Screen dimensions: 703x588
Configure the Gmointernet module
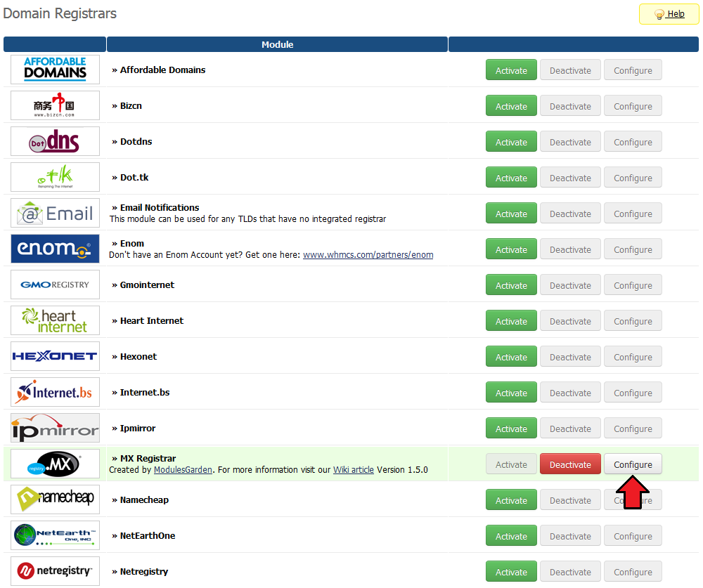pyautogui.click(x=633, y=285)
